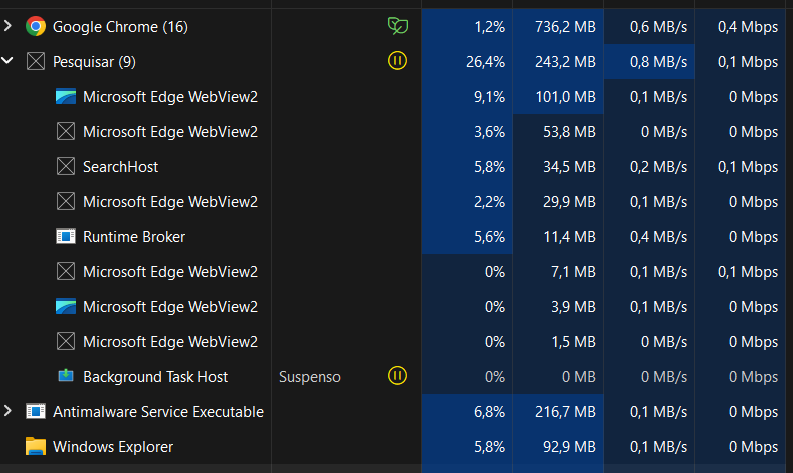Click Antimalware's "216,7 MB" memory cell
The width and height of the screenshot is (793, 473).
tap(558, 411)
